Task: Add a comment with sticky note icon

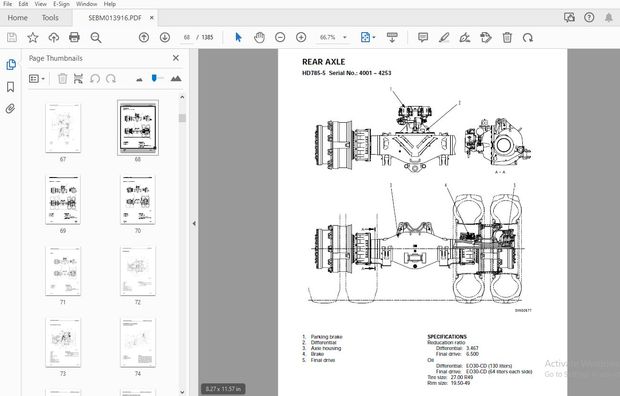Action: (x=423, y=38)
